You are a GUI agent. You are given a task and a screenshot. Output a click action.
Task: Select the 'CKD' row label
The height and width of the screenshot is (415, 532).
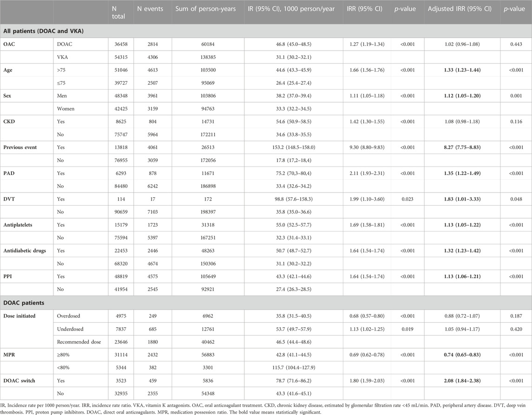9,121
